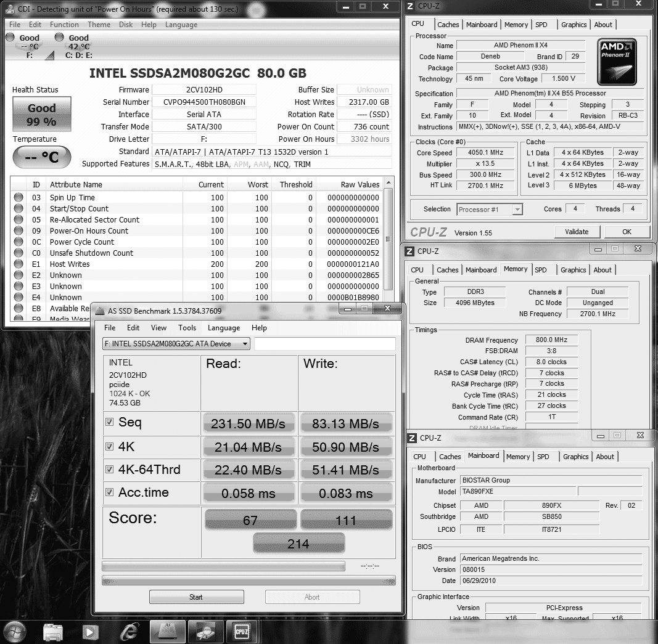This screenshot has height=644, width=658.
Task: Toggle the Acc.time benchmark checkbox
Action: coord(110,492)
